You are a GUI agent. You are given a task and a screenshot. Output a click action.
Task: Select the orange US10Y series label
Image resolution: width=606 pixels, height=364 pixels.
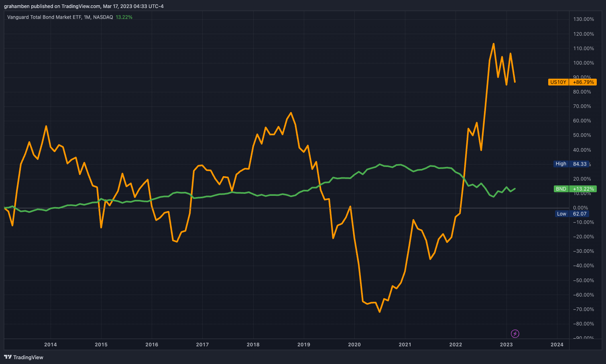click(x=558, y=82)
